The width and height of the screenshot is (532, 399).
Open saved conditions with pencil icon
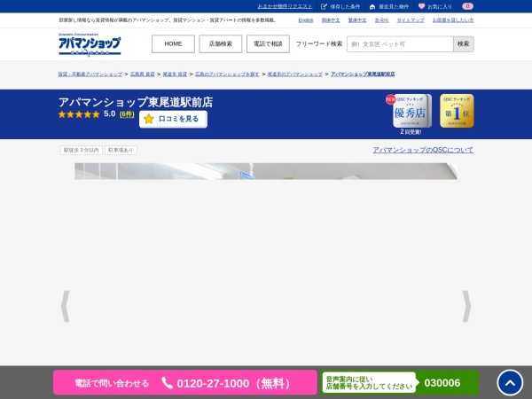[340, 6]
